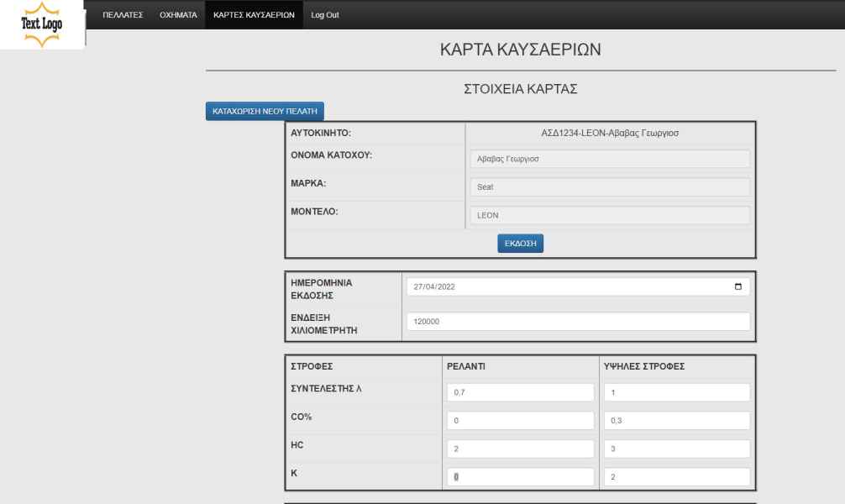This screenshot has height=504, width=845.
Task: Click the Text Logo image
Action: (42, 24)
